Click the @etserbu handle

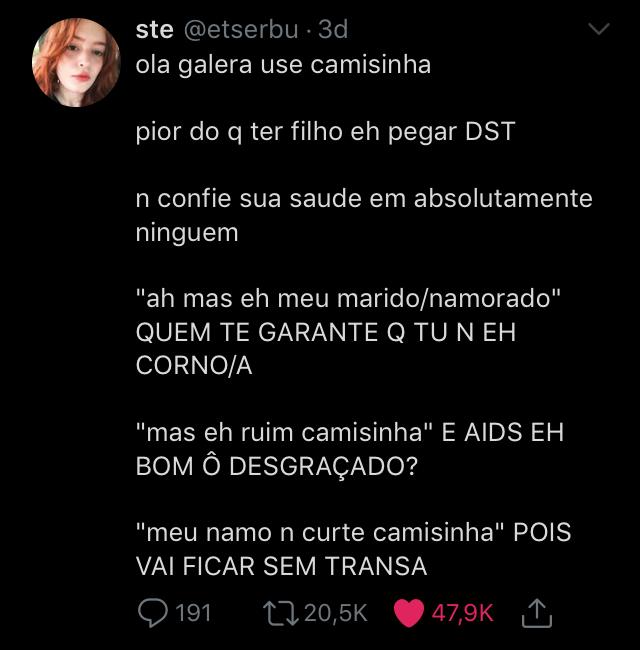[x=241, y=30]
